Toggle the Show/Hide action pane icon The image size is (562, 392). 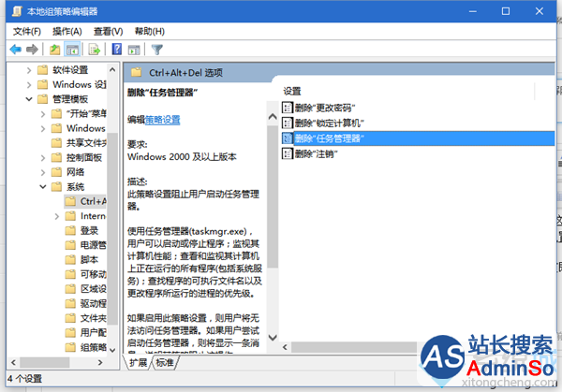pos(134,50)
